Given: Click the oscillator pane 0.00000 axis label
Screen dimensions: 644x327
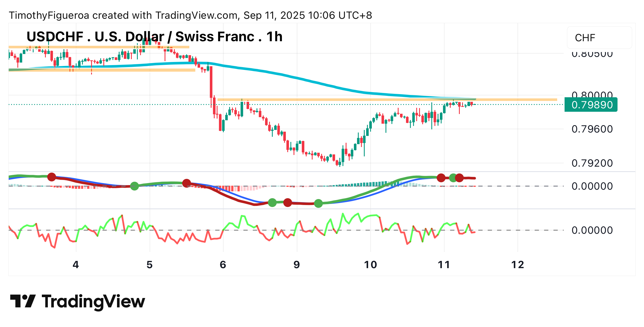Looking at the screenshot, I should pos(592,230).
